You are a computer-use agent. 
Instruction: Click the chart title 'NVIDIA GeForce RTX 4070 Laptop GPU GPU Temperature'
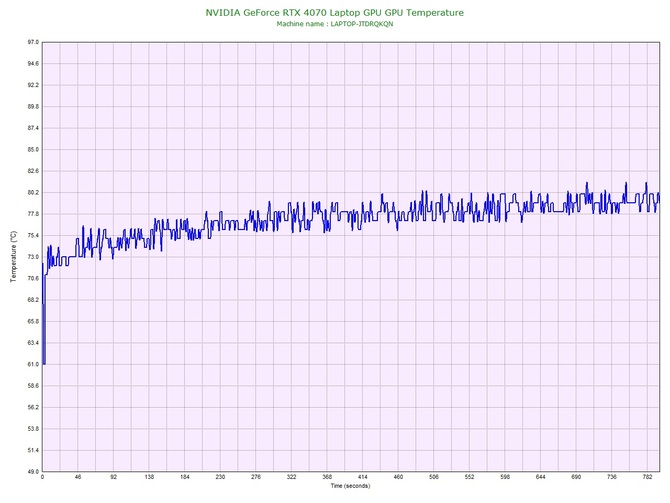[335, 12]
